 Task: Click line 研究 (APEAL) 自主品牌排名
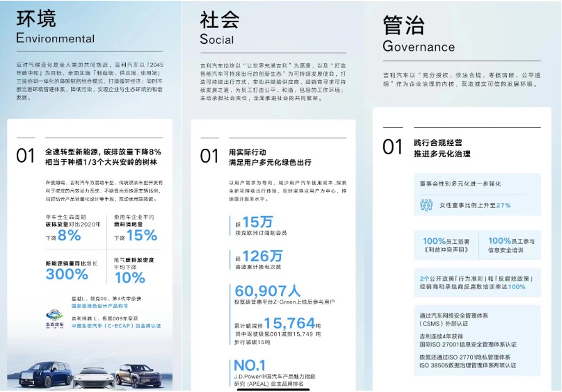click(x=269, y=384)
